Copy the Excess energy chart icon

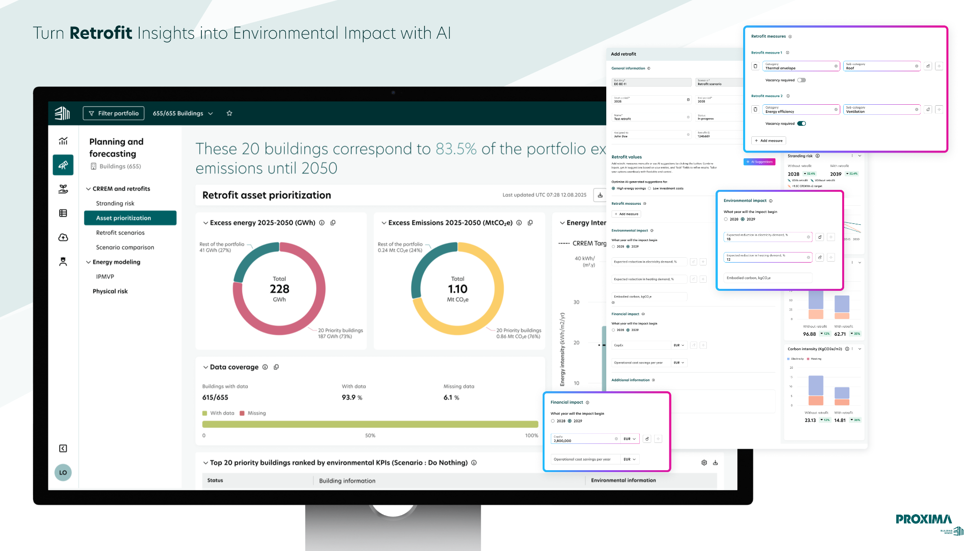click(x=333, y=223)
